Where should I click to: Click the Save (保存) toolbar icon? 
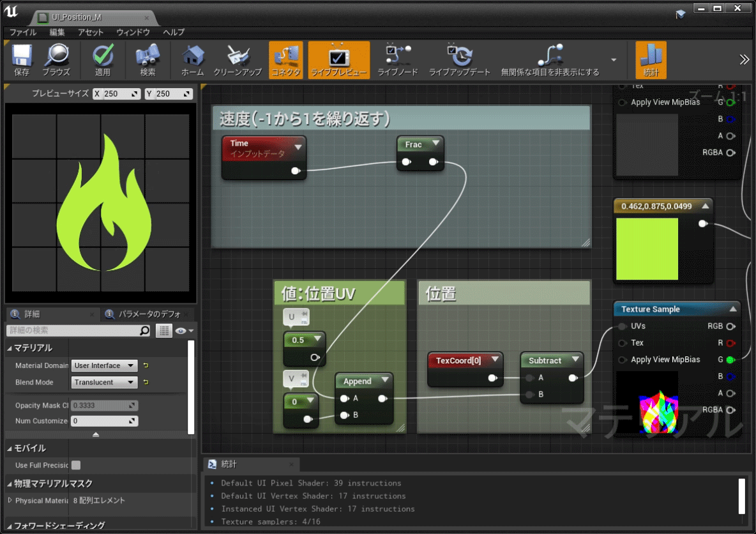[22, 60]
